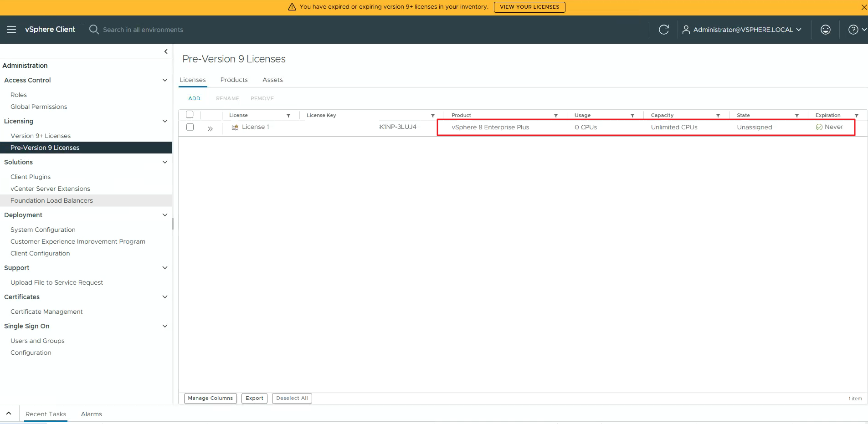Open System Configuration page
868x424 pixels.
(43, 230)
